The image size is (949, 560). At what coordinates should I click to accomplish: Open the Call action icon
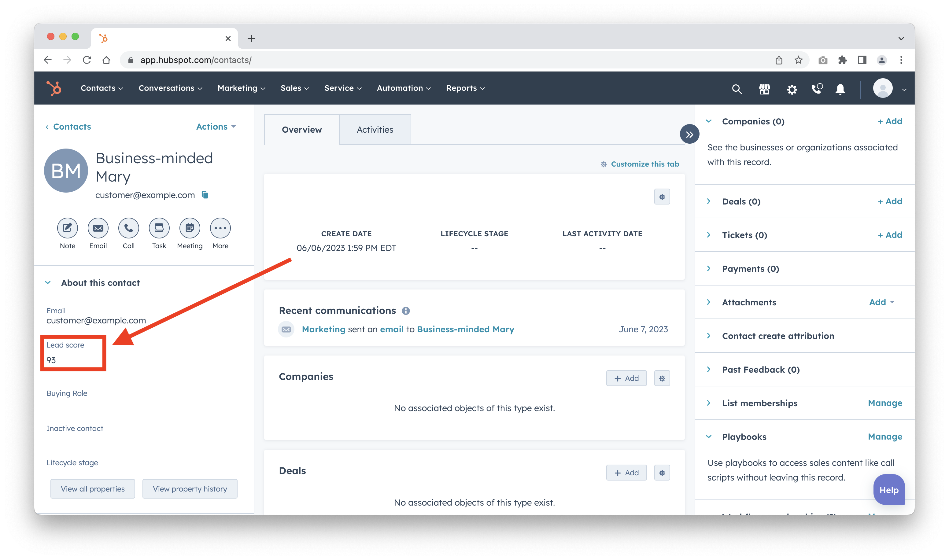[129, 228]
